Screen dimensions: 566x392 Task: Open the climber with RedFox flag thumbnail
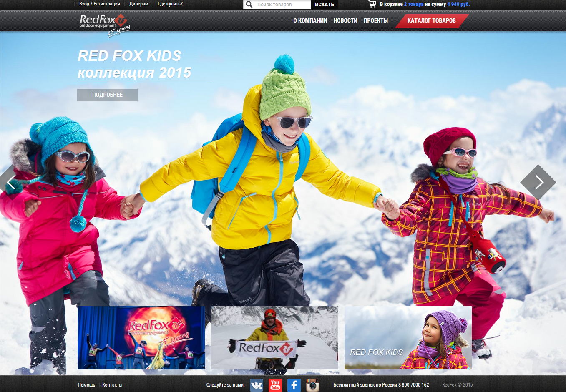pos(274,338)
